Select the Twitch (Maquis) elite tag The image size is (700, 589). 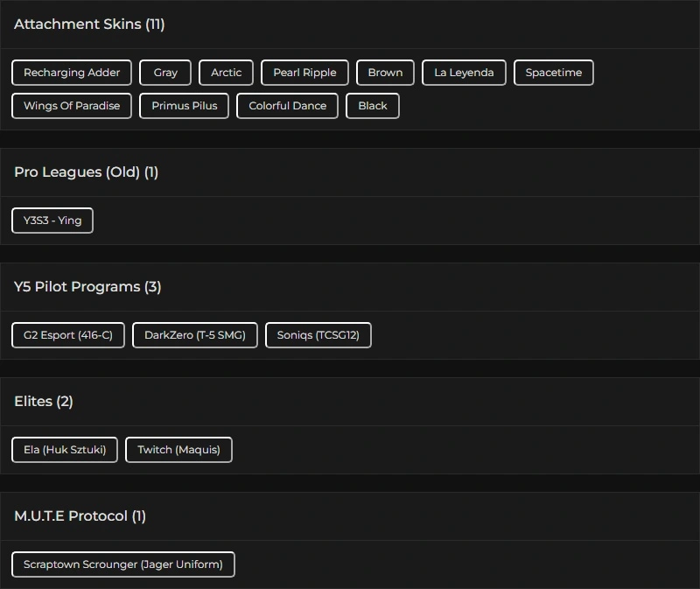[178, 450]
